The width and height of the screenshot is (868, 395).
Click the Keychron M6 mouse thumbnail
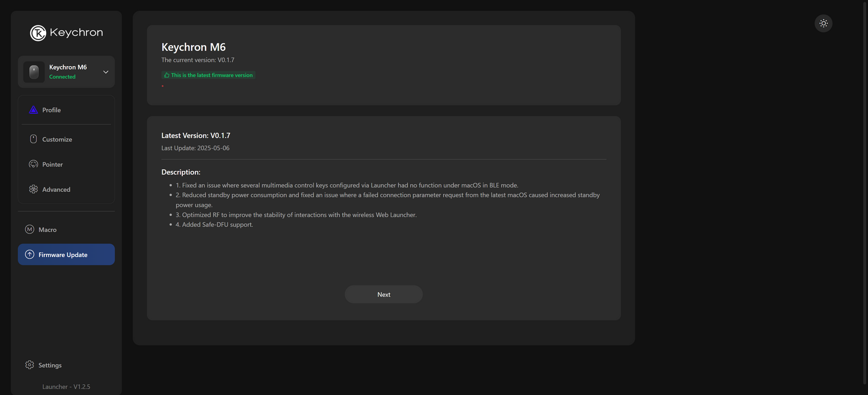[x=34, y=72]
